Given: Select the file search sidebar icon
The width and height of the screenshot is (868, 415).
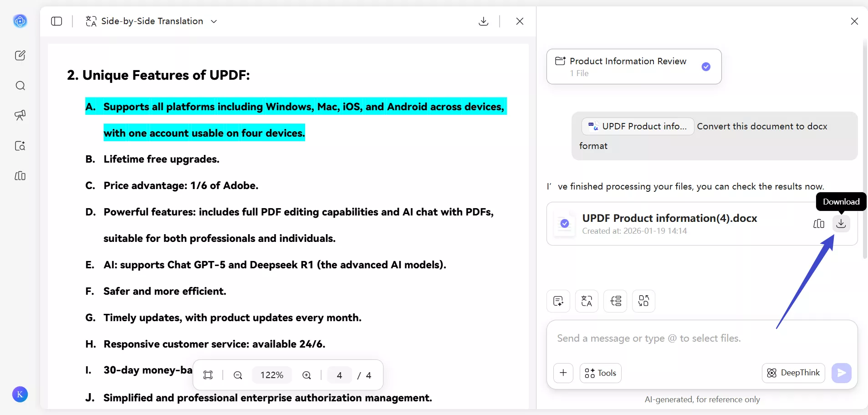Looking at the screenshot, I should click(x=20, y=146).
